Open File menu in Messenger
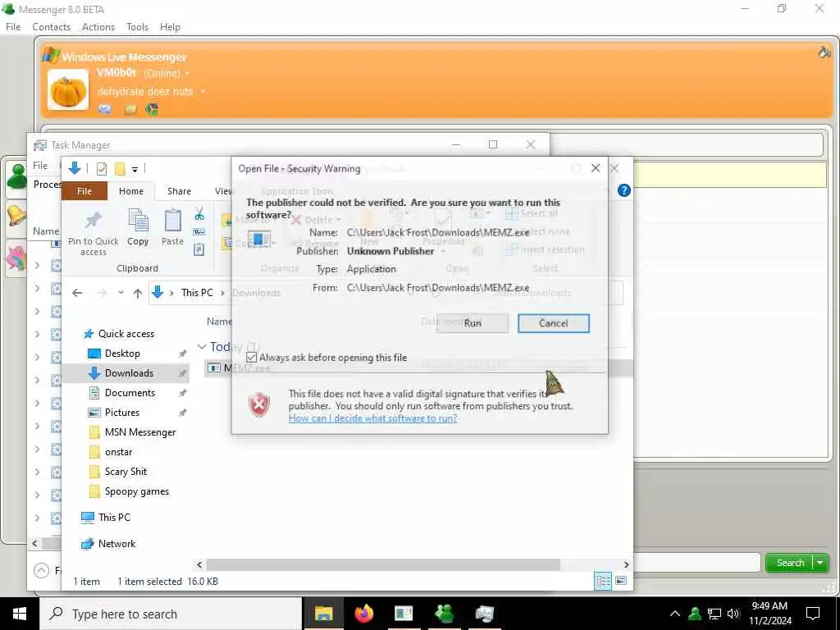This screenshot has height=630, width=840. [13, 27]
